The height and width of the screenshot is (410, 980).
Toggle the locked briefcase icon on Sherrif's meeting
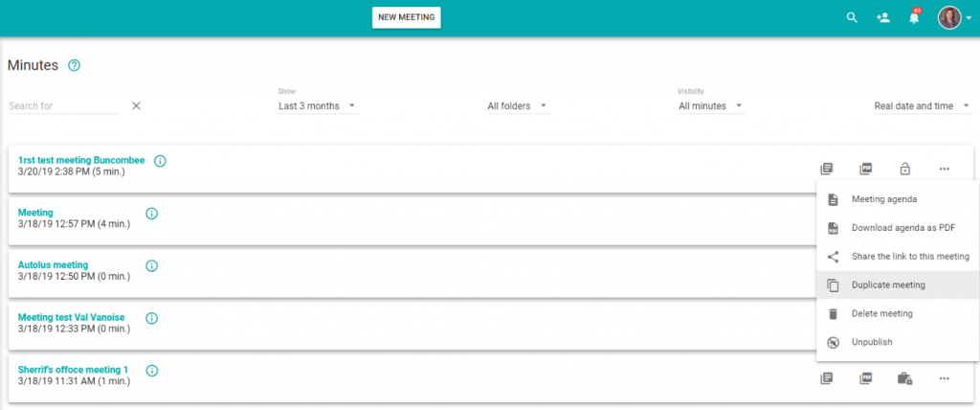(x=904, y=378)
